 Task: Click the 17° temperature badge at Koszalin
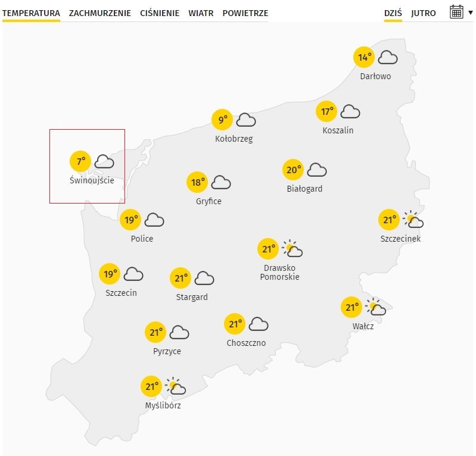(326, 111)
